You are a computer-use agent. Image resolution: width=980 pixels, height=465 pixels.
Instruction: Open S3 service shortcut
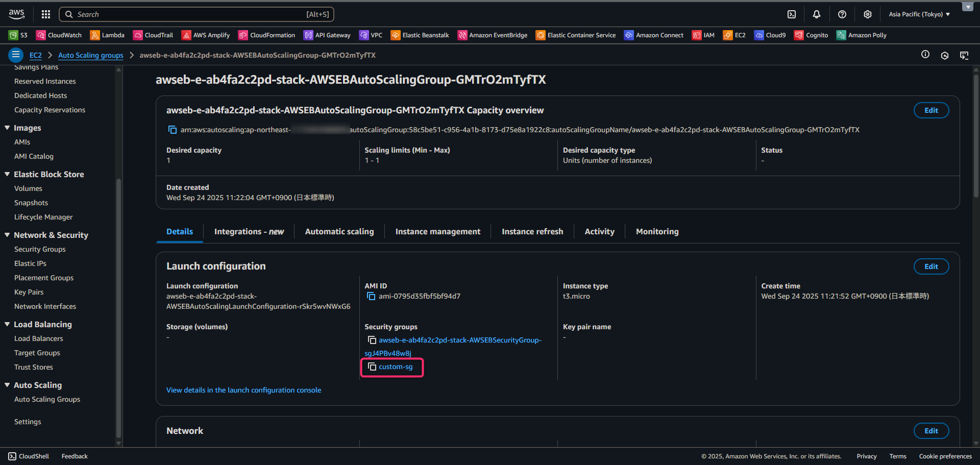point(18,35)
